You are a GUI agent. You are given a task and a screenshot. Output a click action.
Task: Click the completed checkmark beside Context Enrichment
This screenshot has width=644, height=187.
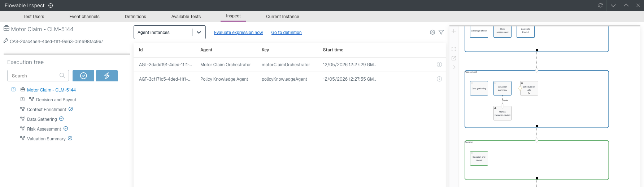[71, 109]
